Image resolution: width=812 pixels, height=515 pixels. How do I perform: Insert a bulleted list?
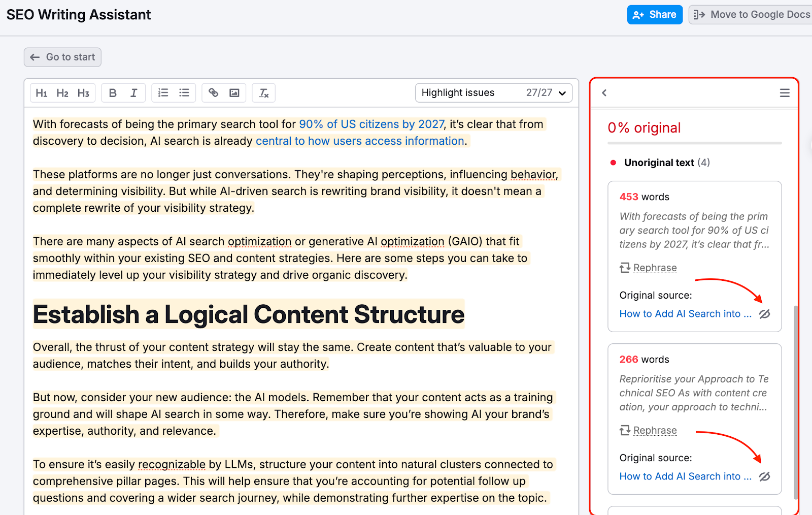184,92
